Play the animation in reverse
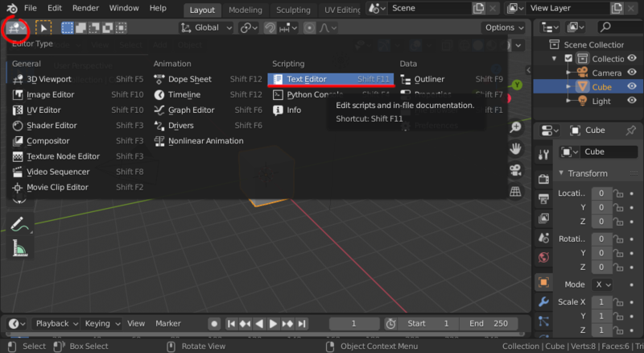 (x=259, y=324)
